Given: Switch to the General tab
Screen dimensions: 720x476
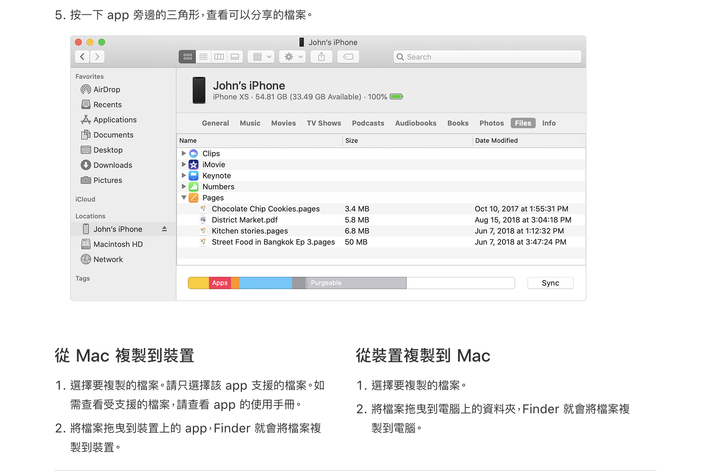Looking at the screenshot, I should pyautogui.click(x=215, y=123).
